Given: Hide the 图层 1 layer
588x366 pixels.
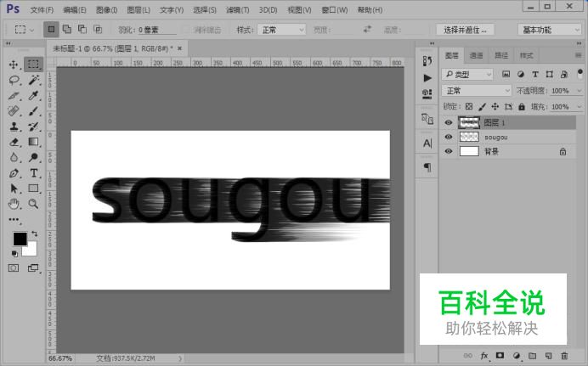Looking at the screenshot, I should [449, 122].
